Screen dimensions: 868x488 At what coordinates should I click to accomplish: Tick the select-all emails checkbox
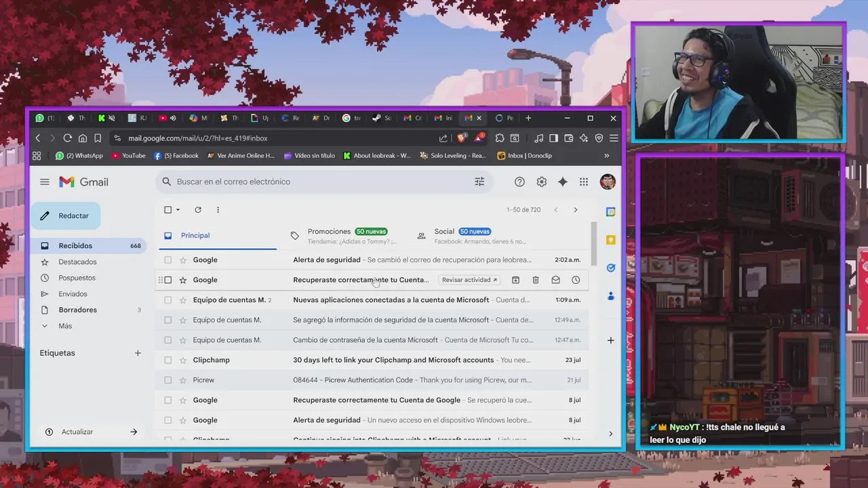[x=168, y=210]
